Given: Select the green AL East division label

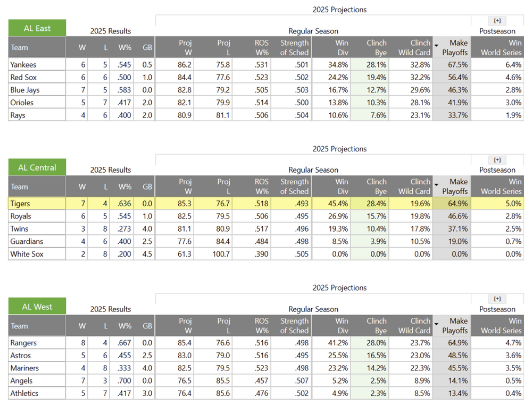Looking at the screenshot, I should coord(37,28).
